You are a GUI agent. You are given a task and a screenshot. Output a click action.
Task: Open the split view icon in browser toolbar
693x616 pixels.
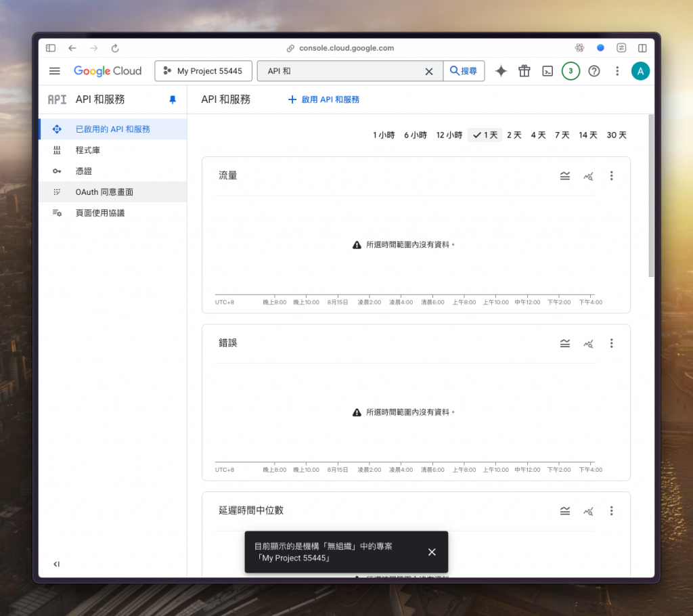tap(642, 48)
